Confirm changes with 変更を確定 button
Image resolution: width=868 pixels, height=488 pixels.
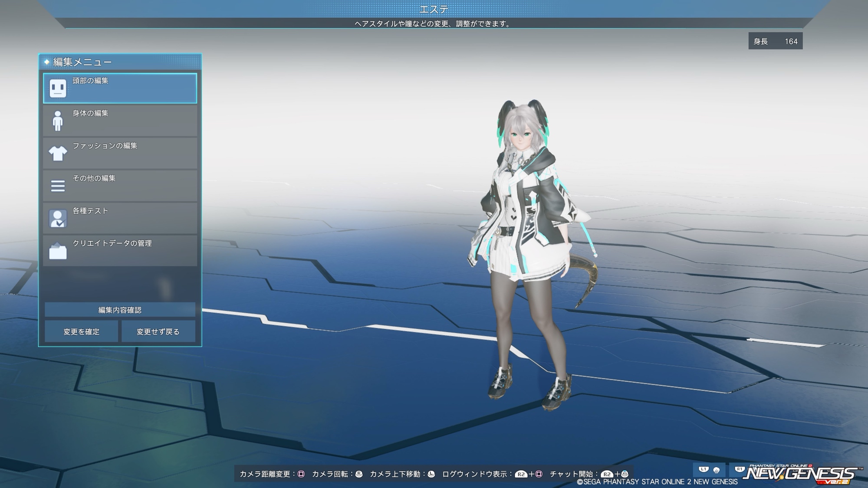coord(81,332)
